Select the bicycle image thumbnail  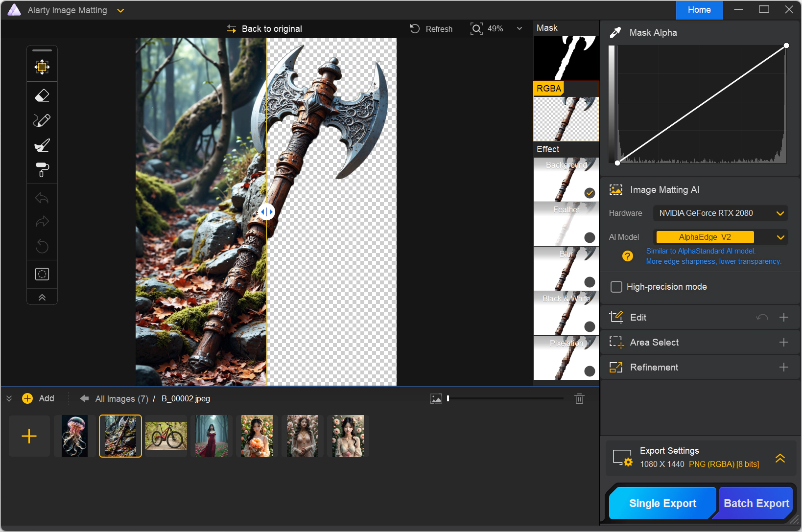click(x=166, y=436)
